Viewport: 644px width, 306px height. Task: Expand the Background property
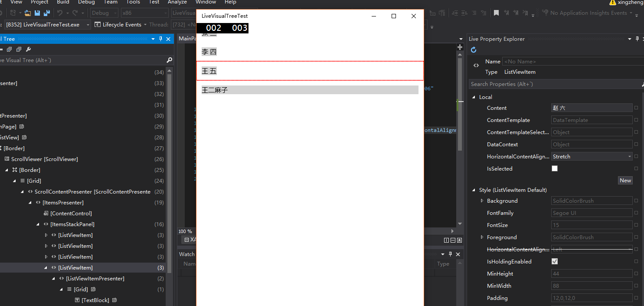coord(482,201)
